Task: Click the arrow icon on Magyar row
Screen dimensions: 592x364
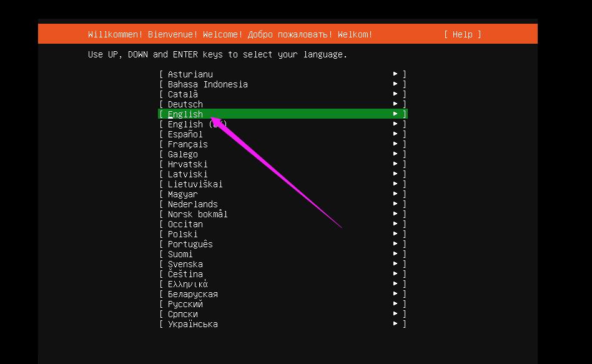Action: point(395,194)
